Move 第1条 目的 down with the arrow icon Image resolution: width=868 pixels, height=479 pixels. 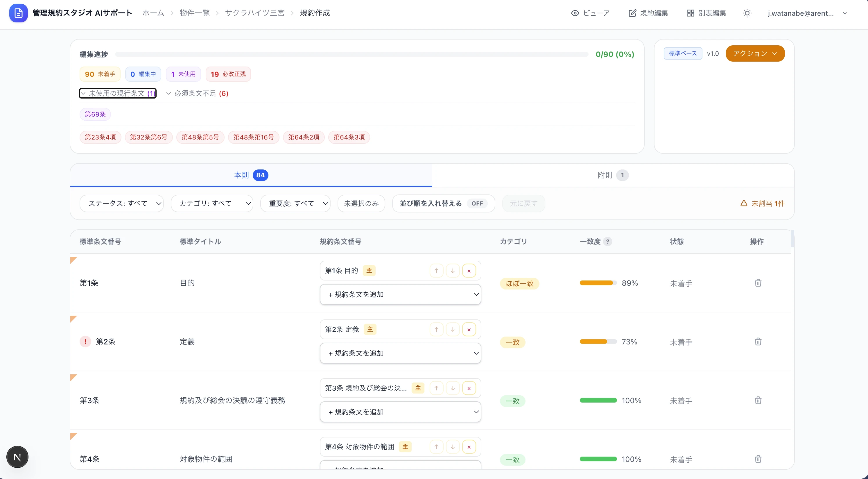pyautogui.click(x=453, y=270)
